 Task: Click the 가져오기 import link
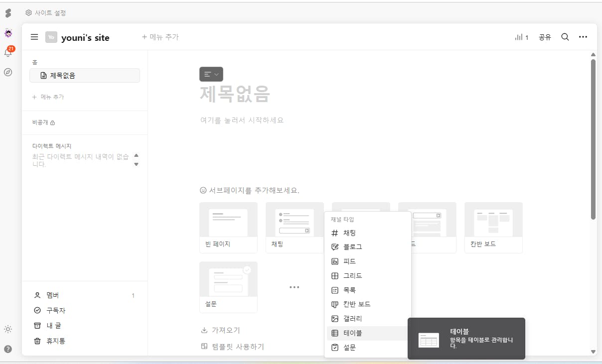(221, 330)
